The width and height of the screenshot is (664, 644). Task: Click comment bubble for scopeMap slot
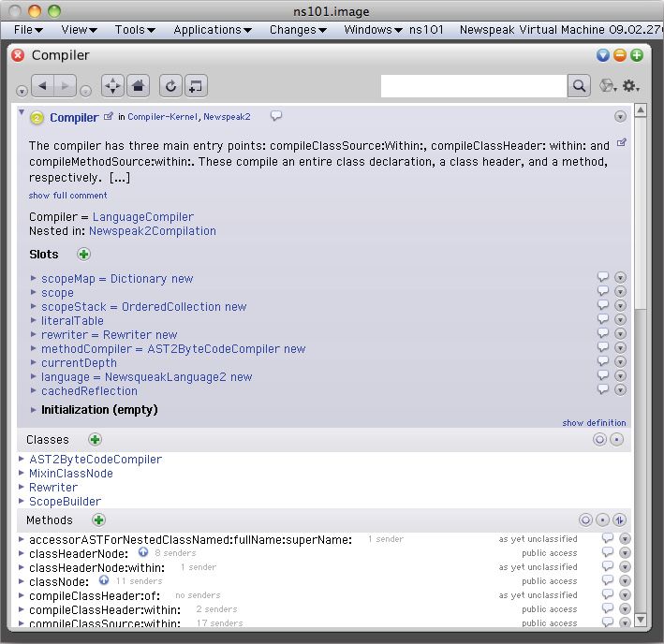click(x=603, y=277)
